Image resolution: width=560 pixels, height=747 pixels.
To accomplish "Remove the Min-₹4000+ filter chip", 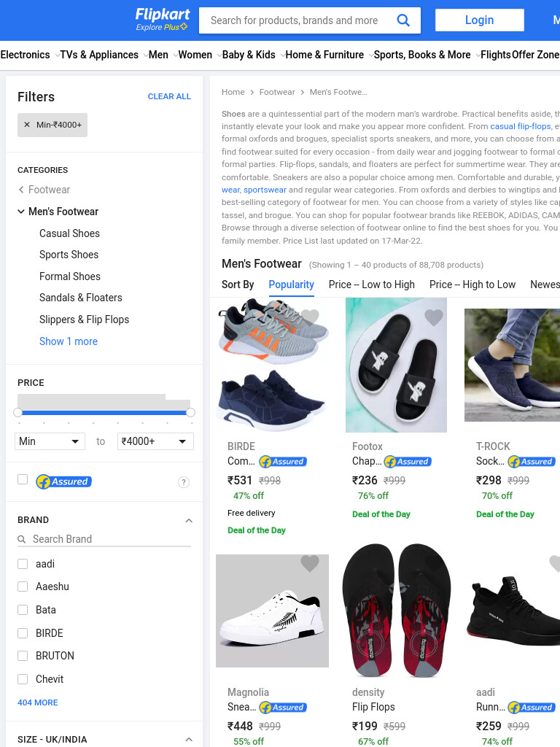I will (27, 125).
